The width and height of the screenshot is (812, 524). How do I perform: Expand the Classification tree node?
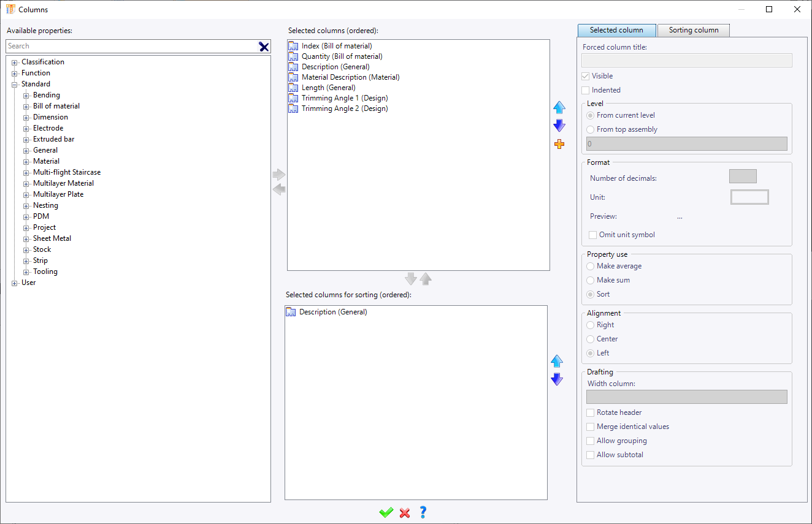click(15, 63)
